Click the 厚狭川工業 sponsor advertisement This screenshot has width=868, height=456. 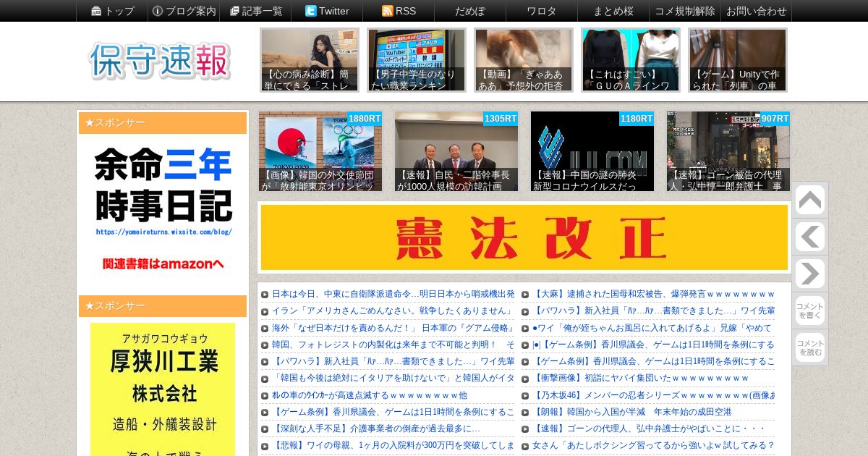coord(163,389)
